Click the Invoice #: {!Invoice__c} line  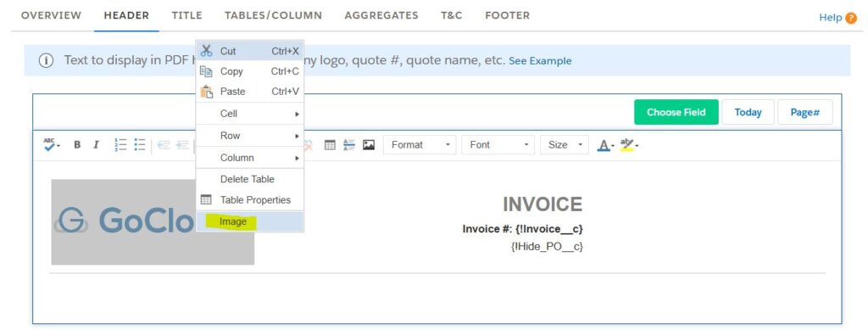pos(522,229)
